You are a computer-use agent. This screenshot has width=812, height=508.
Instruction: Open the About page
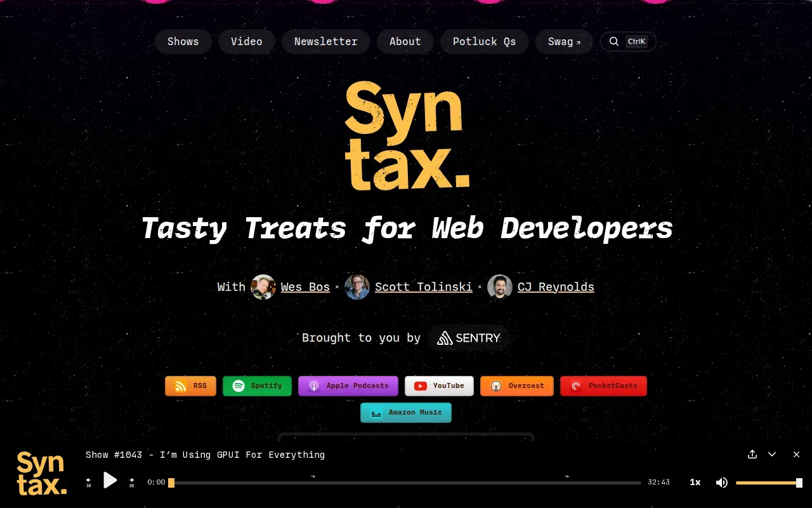tap(405, 42)
